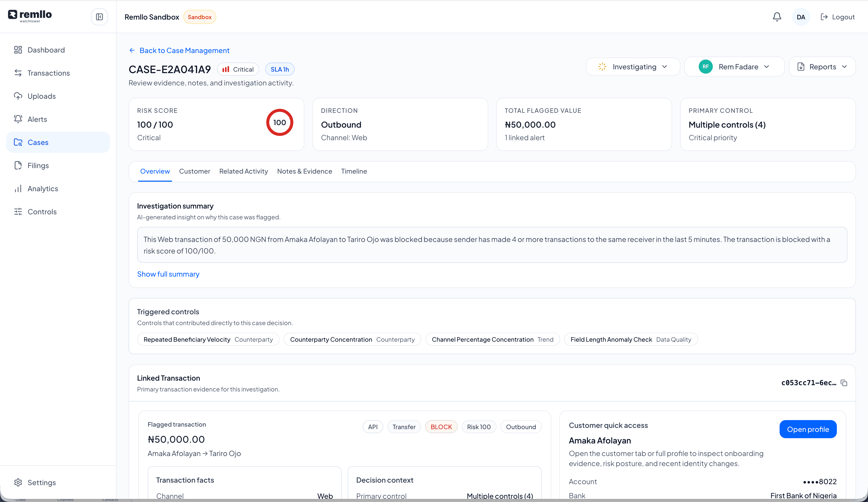Screen dimensions: 868x502
Task: Click the Uploads cloud icon in the sidebar
Action: (x=18, y=96)
